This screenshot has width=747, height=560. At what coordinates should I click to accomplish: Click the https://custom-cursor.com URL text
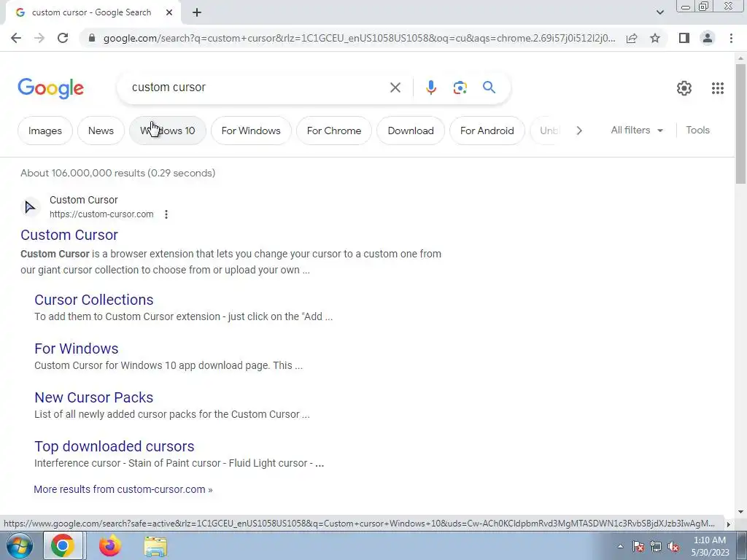(x=101, y=214)
